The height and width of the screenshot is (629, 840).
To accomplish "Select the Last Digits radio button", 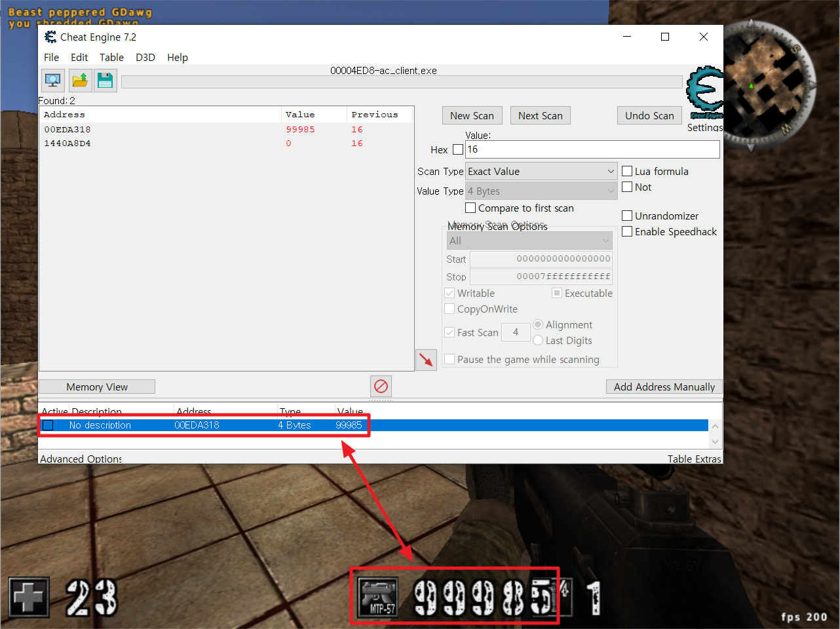I will pos(538,340).
